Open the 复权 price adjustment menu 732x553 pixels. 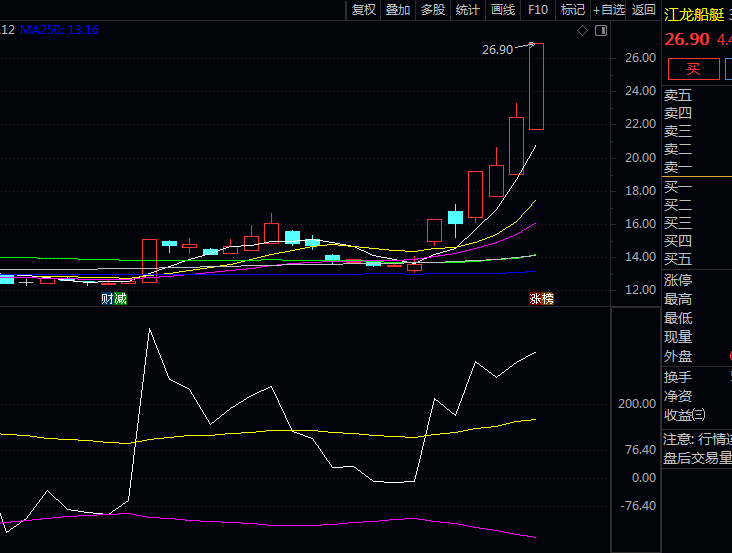(x=363, y=10)
